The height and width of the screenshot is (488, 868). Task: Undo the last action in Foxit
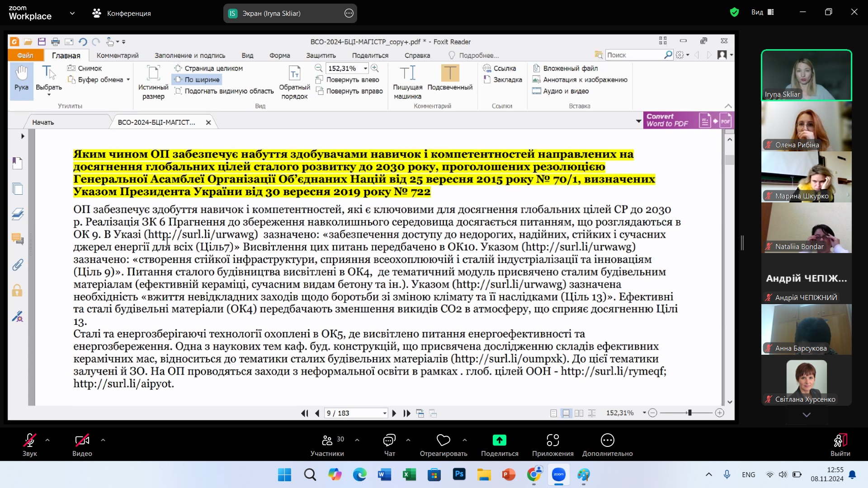coord(83,42)
